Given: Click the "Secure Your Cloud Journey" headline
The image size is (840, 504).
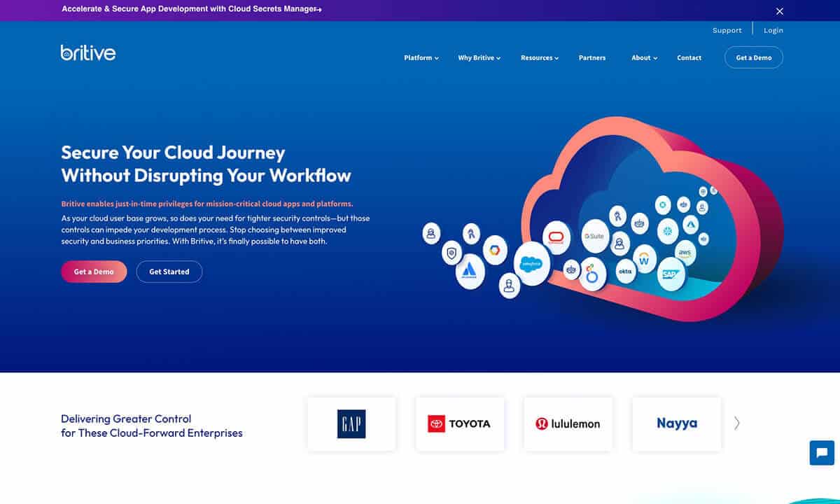Looking at the screenshot, I should click(206, 164).
